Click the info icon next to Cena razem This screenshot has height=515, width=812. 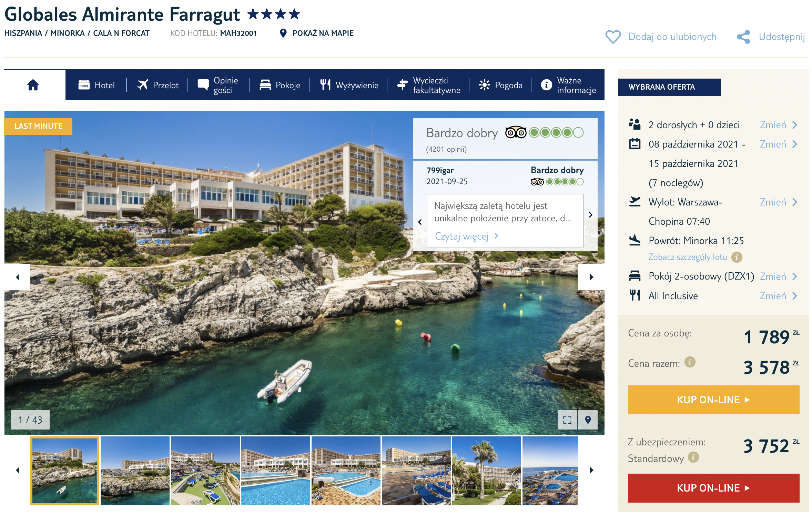pyautogui.click(x=690, y=362)
